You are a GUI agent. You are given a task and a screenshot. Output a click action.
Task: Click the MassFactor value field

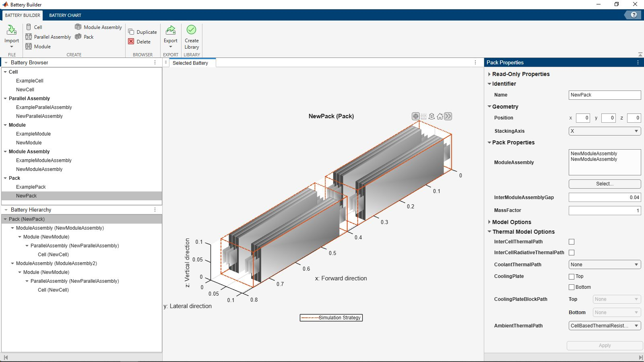click(x=605, y=210)
